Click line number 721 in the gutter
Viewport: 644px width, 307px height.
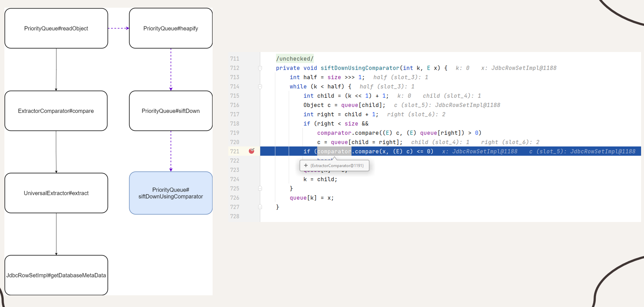[x=235, y=151]
